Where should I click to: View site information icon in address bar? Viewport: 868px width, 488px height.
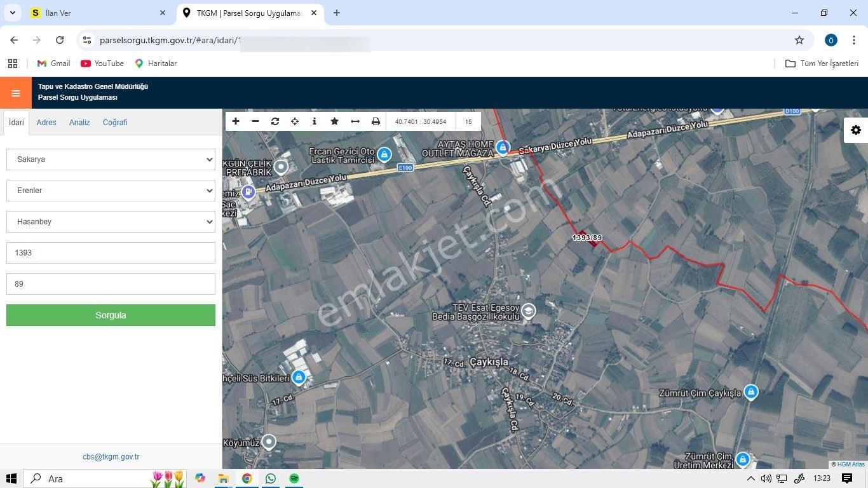[x=87, y=40]
